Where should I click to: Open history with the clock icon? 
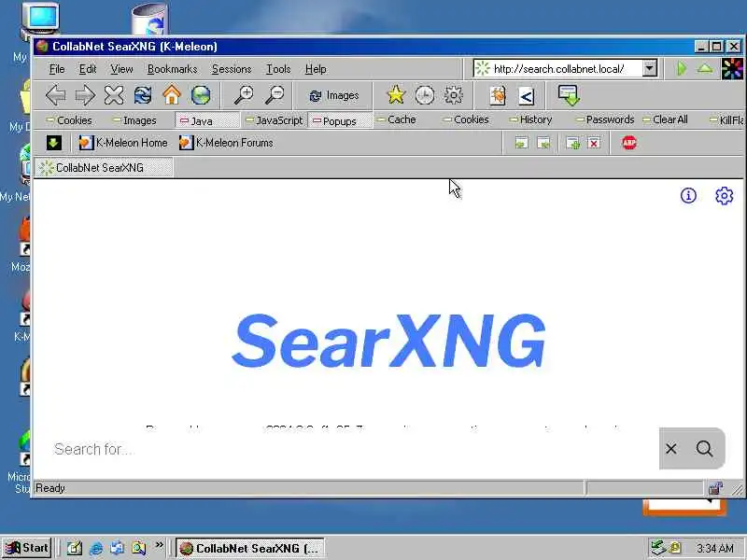[425, 95]
